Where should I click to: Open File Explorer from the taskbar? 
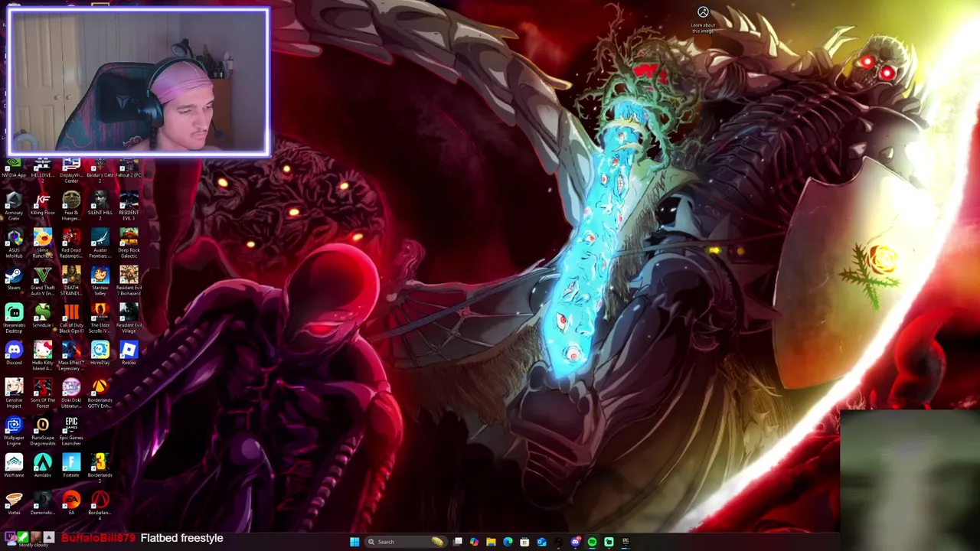pyautogui.click(x=491, y=542)
